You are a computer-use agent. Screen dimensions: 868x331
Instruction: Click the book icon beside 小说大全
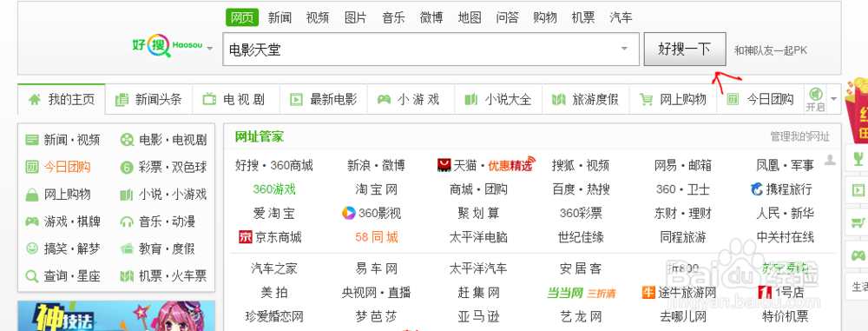471,100
